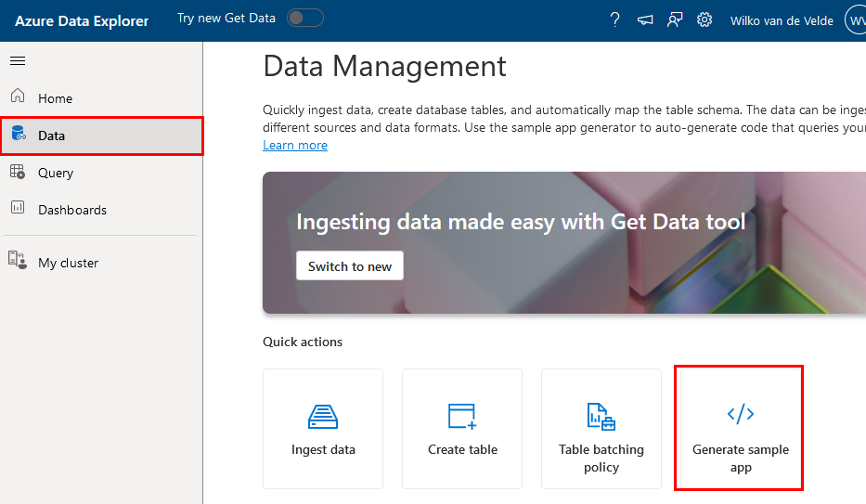The image size is (866, 504).
Task: Follow the Learn more link
Action: pos(295,145)
